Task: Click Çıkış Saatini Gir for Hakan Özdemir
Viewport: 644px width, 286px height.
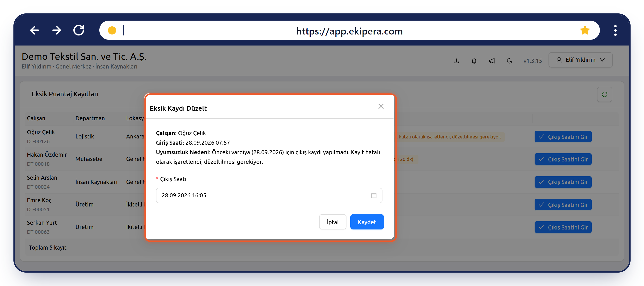Action: pos(563,159)
